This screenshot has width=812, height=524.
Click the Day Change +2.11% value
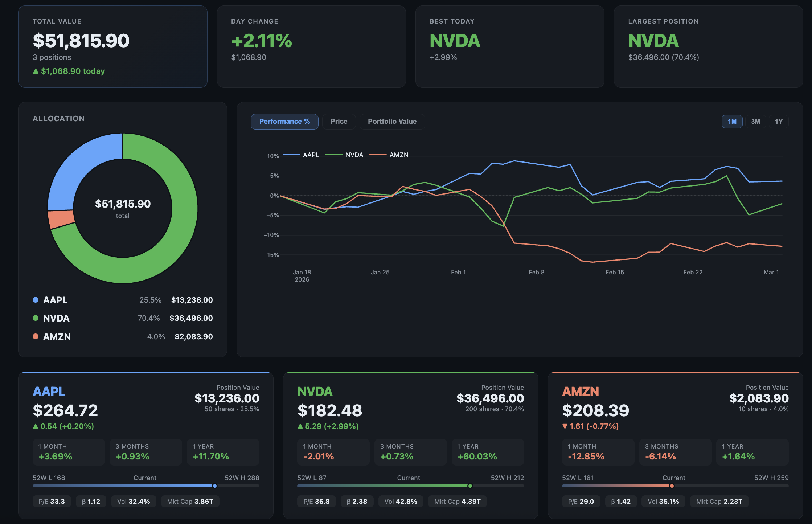(262, 41)
